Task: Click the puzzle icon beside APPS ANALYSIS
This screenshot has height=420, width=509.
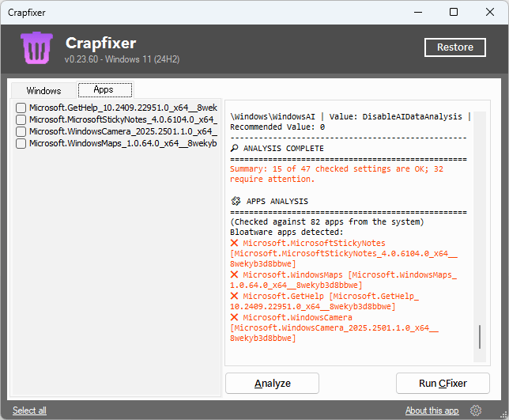Action: pos(236,201)
